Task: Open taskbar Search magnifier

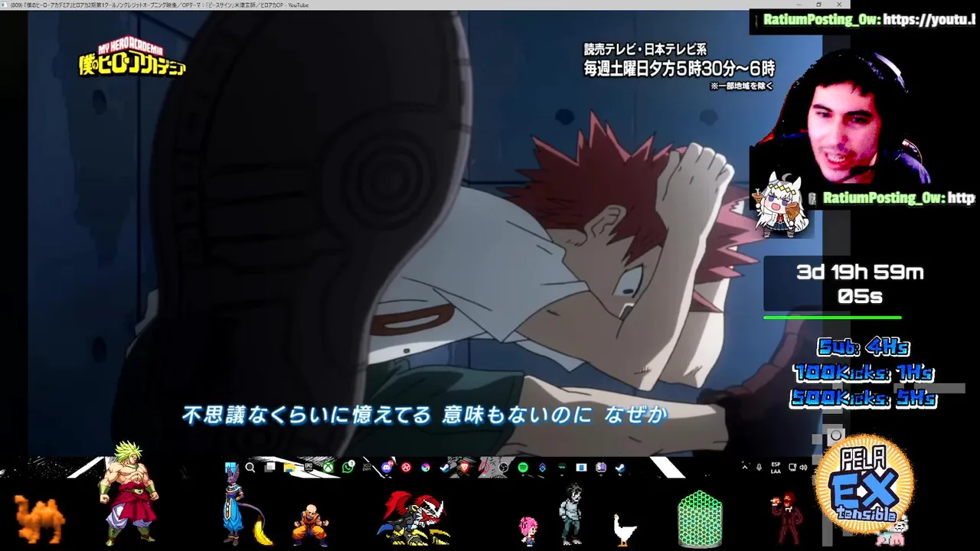Action: click(250, 468)
